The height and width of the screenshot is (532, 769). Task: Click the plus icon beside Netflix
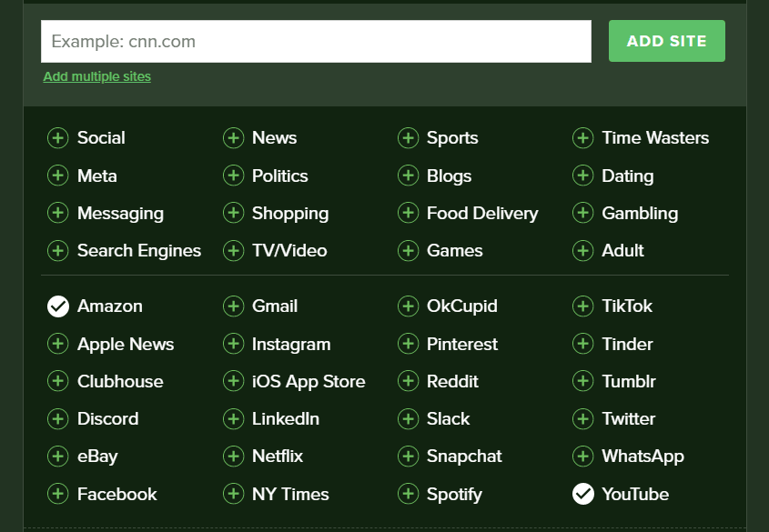(234, 457)
